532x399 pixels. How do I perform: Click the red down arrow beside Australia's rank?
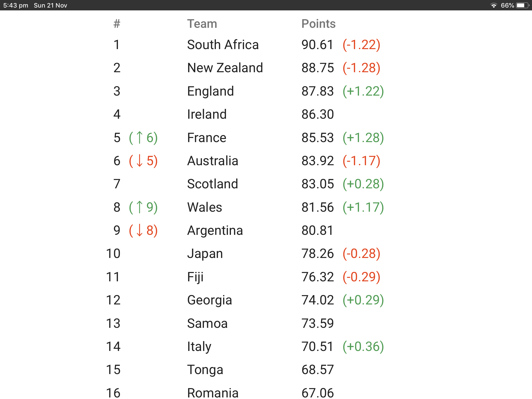[x=139, y=161]
